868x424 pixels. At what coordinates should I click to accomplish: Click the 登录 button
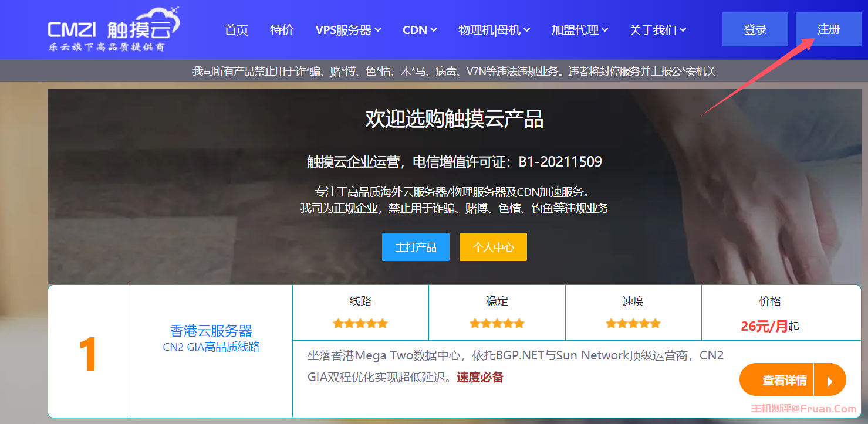click(x=755, y=29)
